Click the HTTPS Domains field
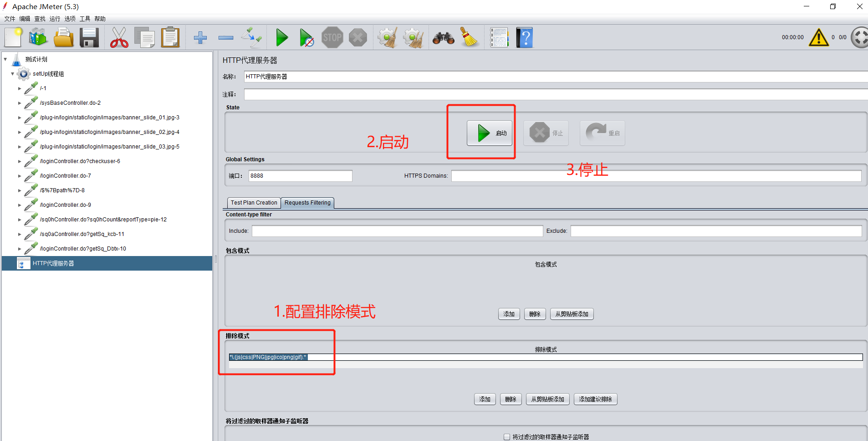This screenshot has width=868, height=441. (656, 176)
